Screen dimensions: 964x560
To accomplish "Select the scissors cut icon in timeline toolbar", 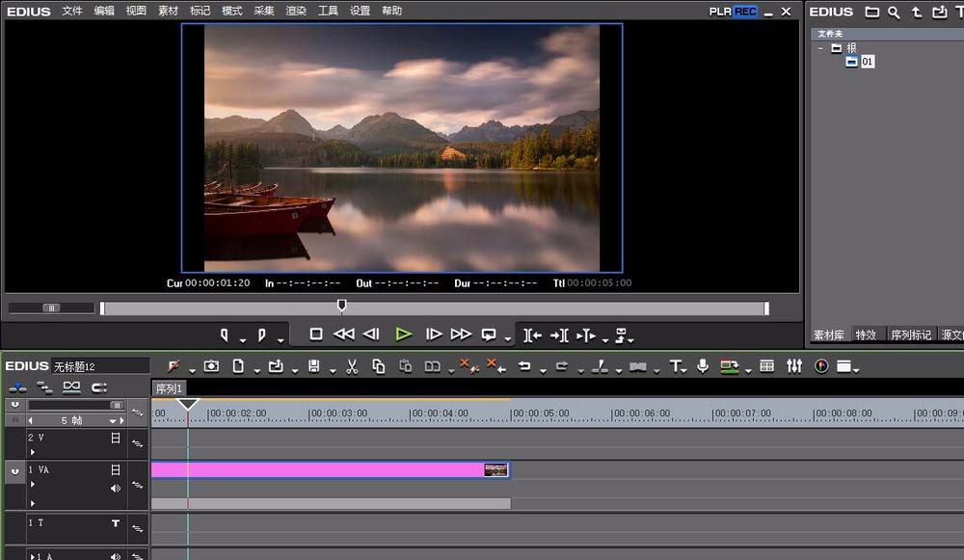I will [352, 367].
